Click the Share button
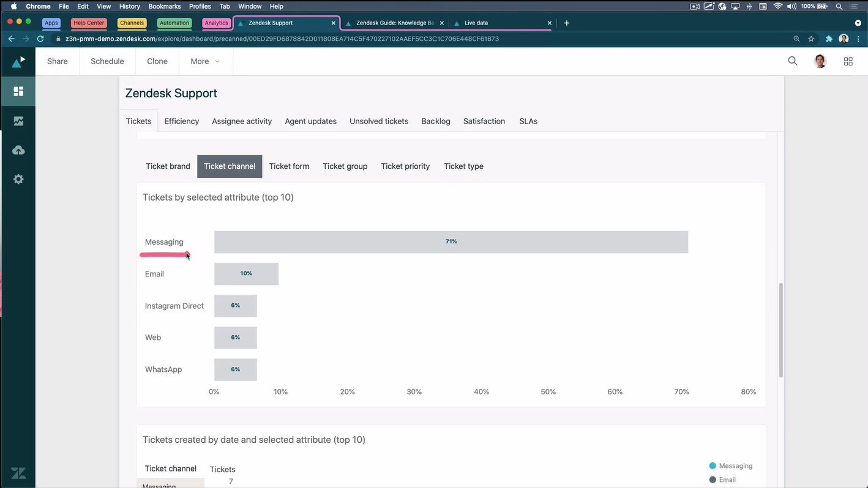This screenshot has width=868, height=488. (58, 61)
